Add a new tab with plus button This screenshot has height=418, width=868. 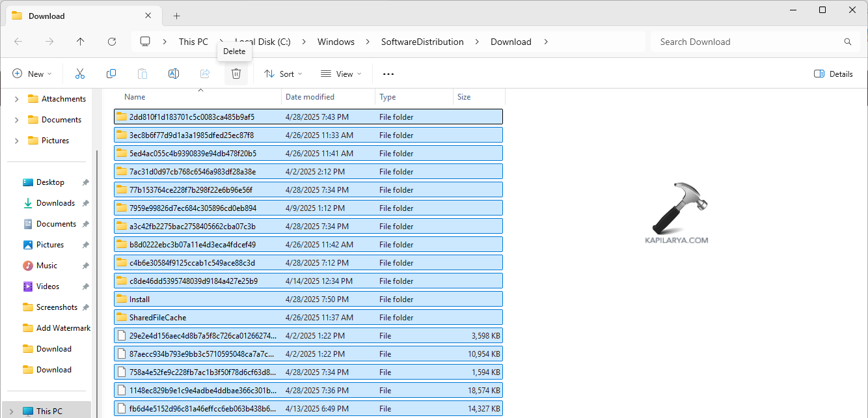click(176, 16)
